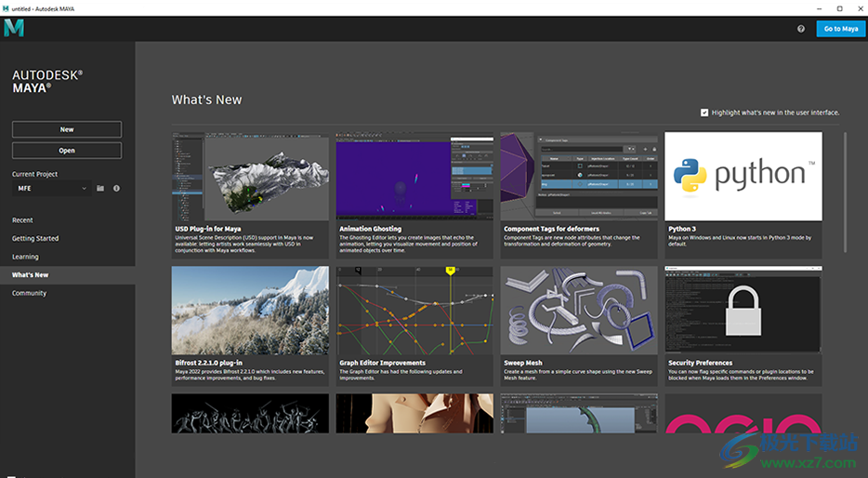
Task: Click the Maya M logo icon
Action: coord(14,28)
